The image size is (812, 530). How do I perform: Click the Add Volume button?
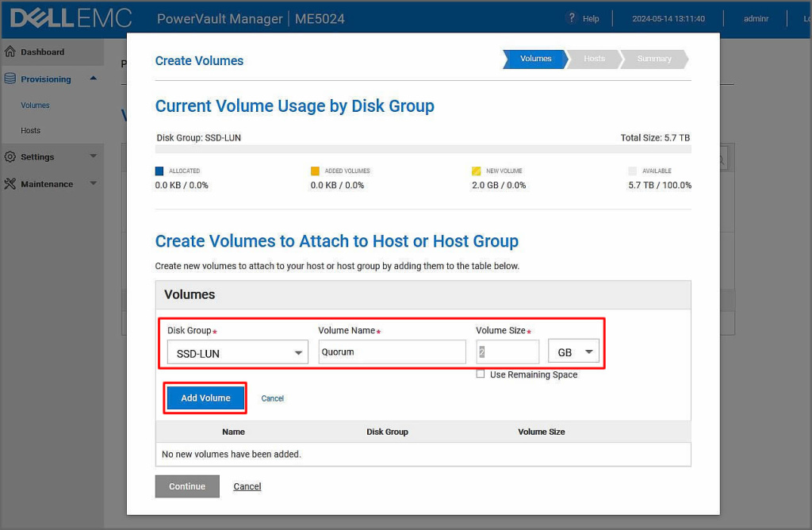[205, 398]
